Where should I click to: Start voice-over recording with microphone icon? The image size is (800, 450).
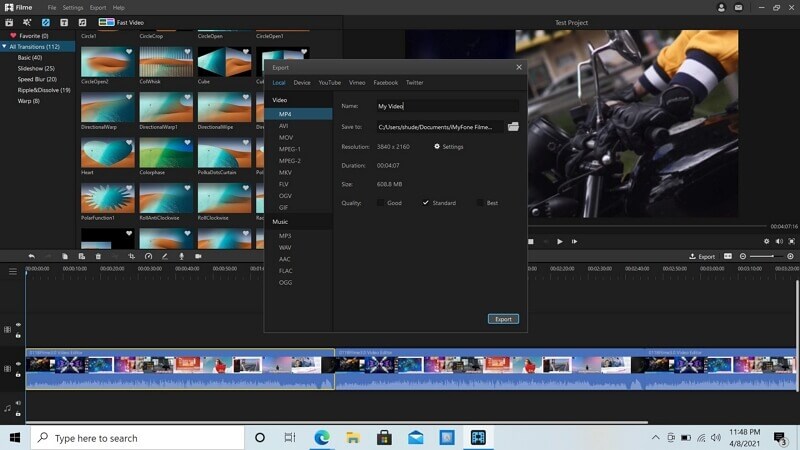tap(181, 256)
